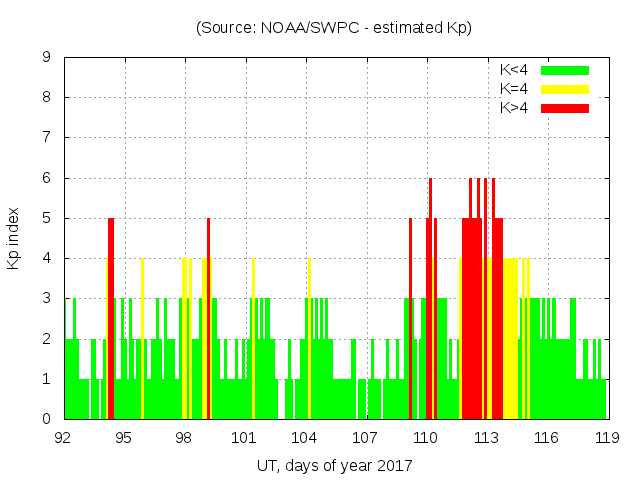
Task: Select the 'K>4' legend label text
Action: [516, 107]
